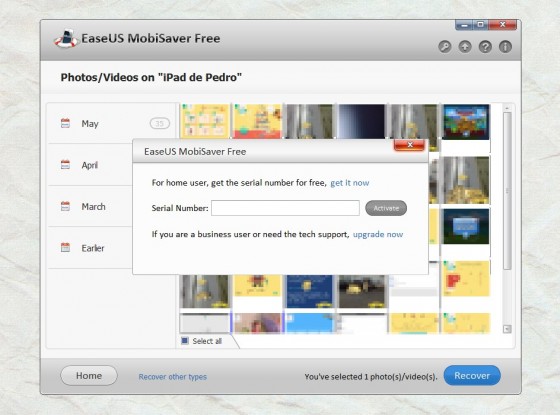Click the key activation icon in header

click(x=445, y=47)
